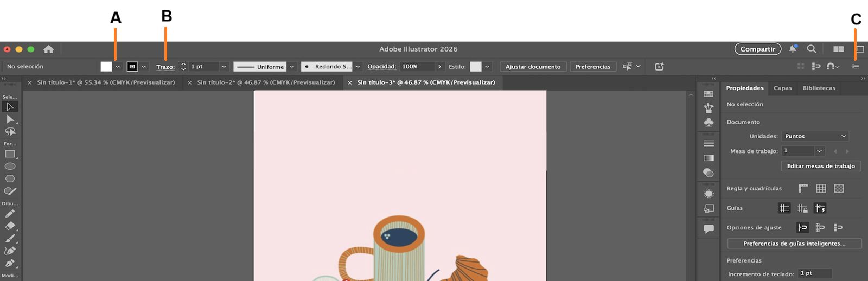Click the Compartir button
868x281 pixels.
pyautogui.click(x=758, y=49)
